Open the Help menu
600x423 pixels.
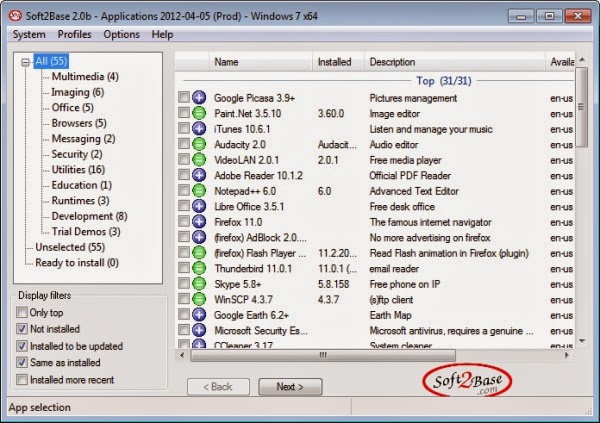[x=162, y=34]
